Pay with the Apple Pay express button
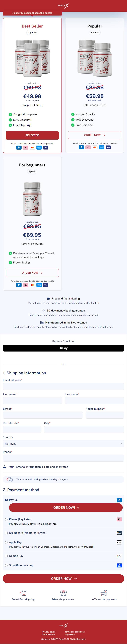The image size is (127, 644). (63, 348)
